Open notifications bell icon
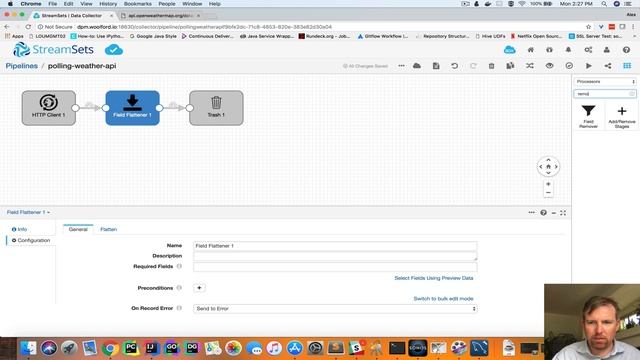The height and width of the screenshot is (360, 640). click(x=568, y=50)
